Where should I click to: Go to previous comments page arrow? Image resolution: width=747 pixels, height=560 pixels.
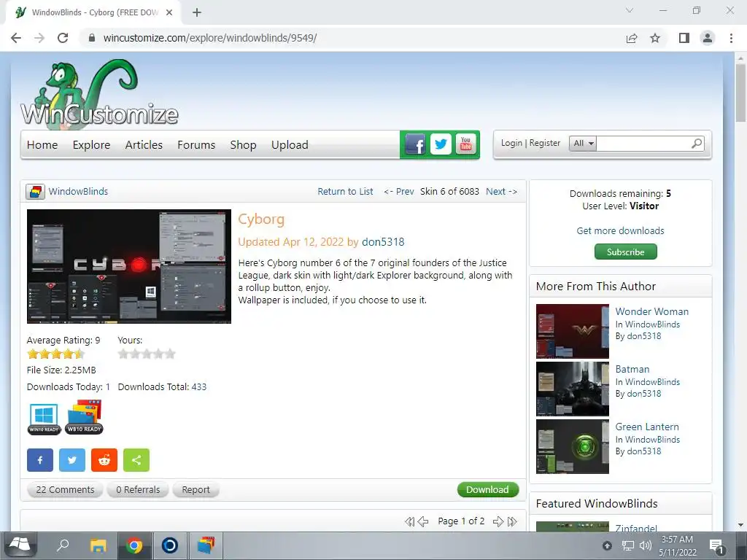(x=423, y=521)
